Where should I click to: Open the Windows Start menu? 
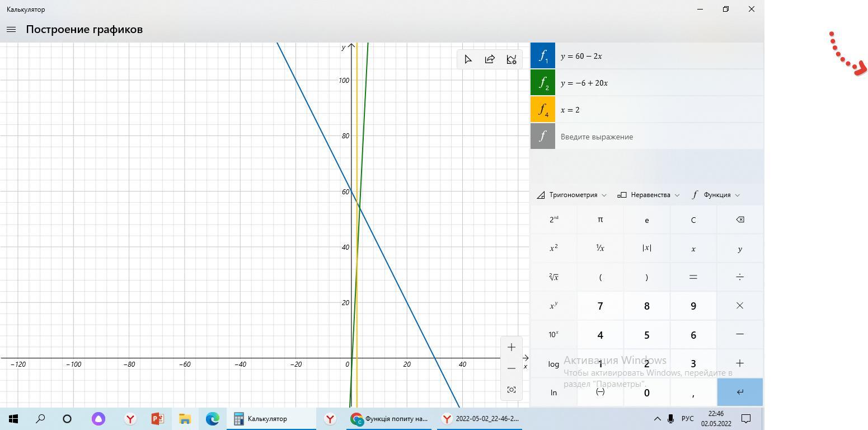pos(13,418)
